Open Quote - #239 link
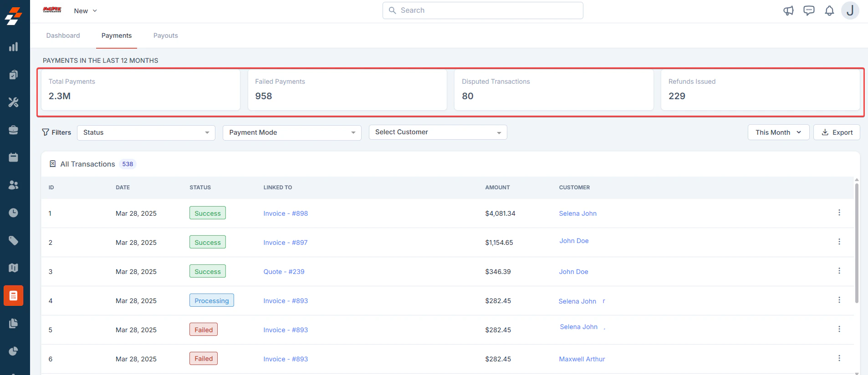 coord(284,272)
